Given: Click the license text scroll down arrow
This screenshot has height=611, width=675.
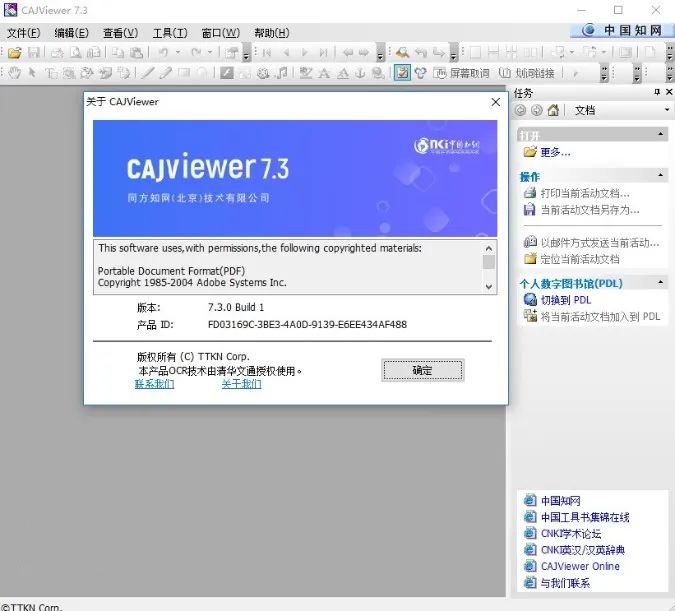Looking at the screenshot, I should point(489,286).
